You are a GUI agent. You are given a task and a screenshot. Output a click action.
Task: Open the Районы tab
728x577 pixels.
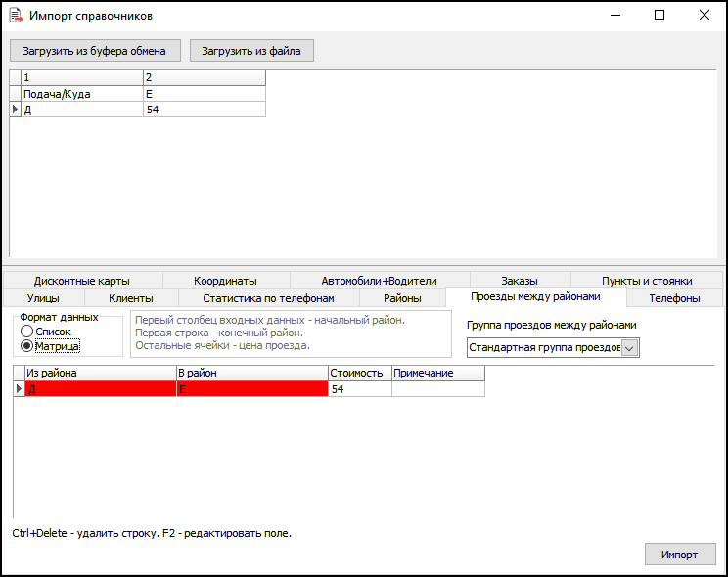click(x=402, y=298)
